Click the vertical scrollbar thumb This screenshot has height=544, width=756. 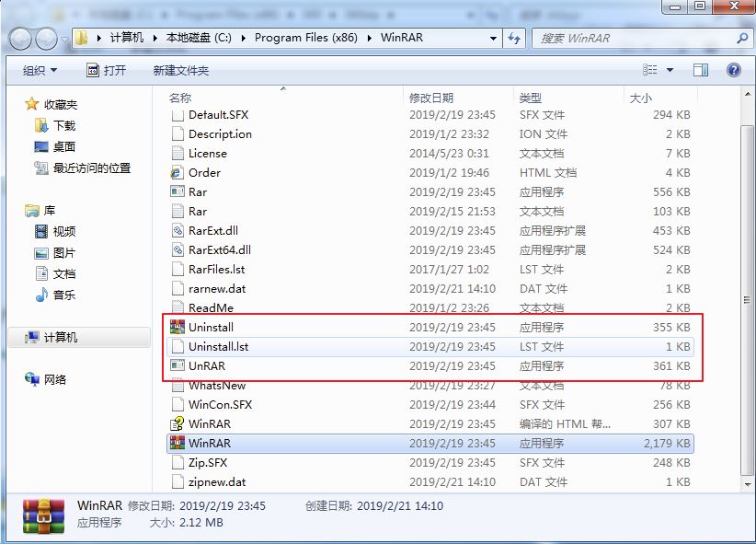747,299
